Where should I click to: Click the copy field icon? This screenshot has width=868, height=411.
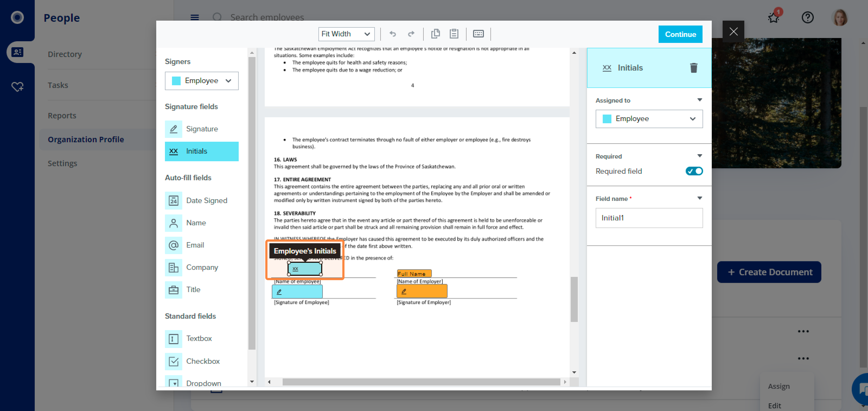(435, 34)
